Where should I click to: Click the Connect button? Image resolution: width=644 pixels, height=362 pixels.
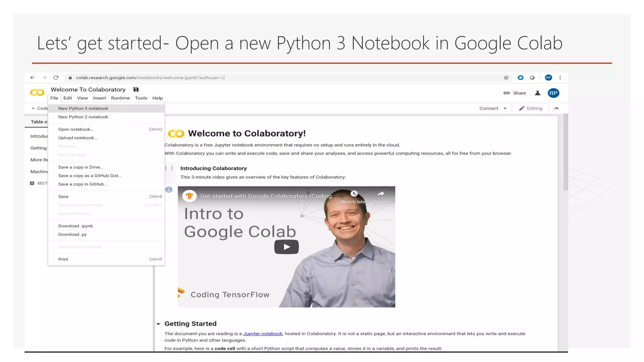pos(489,108)
